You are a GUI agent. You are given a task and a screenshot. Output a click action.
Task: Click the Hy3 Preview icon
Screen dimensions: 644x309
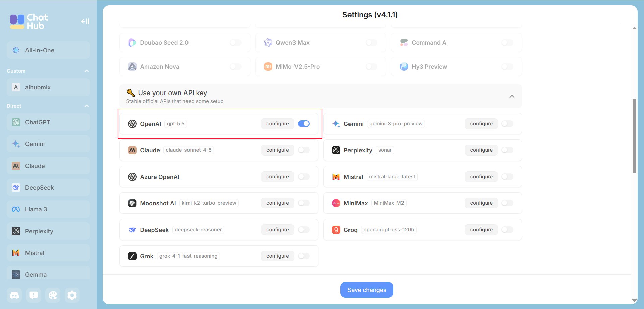coord(404,67)
